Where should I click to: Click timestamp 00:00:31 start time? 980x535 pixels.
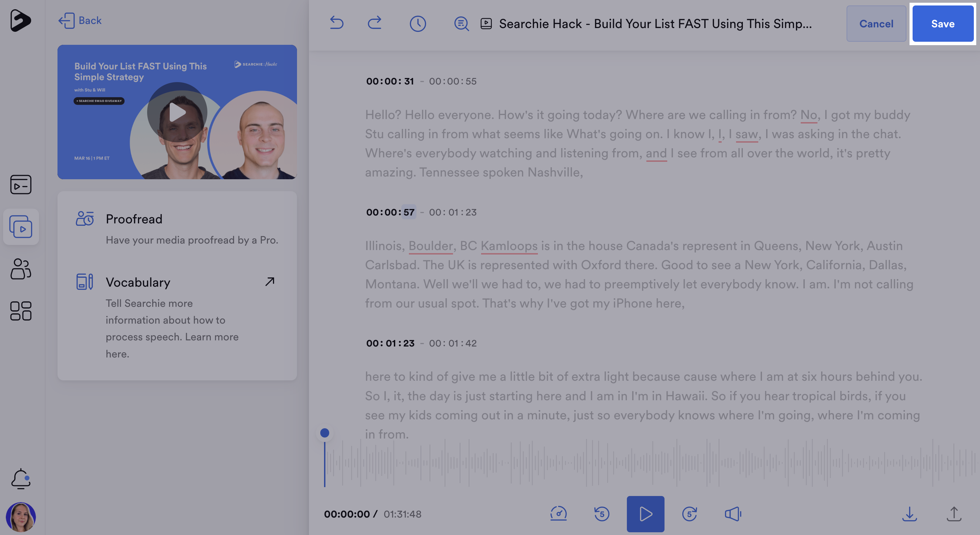click(390, 81)
